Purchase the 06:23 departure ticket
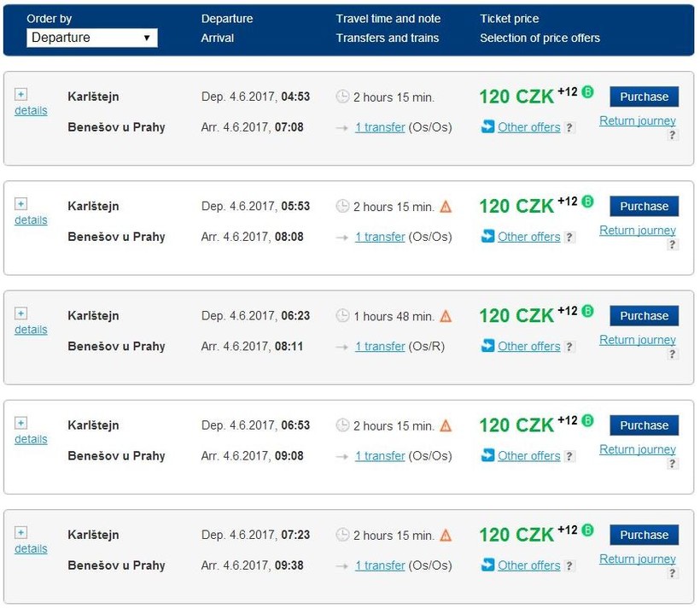Image resolution: width=700 pixels, height=609 pixels. [644, 316]
